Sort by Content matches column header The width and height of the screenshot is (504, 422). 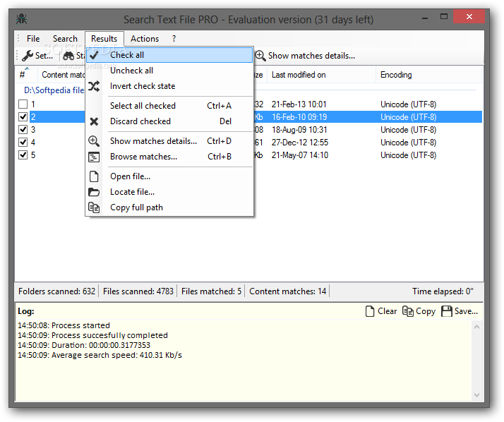[x=61, y=75]
